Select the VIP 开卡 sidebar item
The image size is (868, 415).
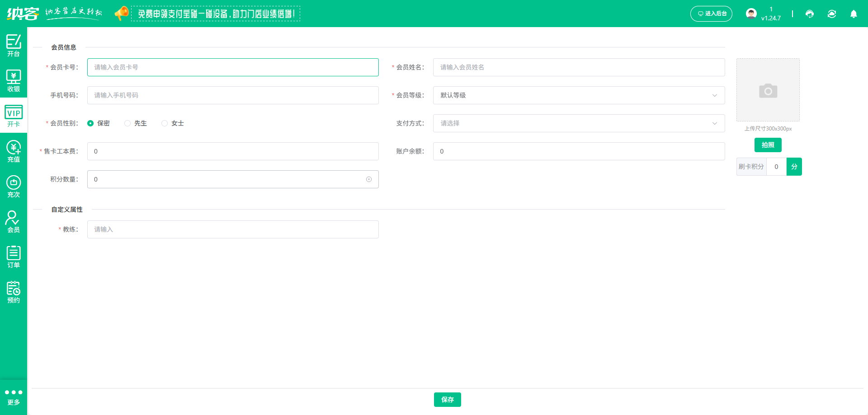tap(14, 116)
